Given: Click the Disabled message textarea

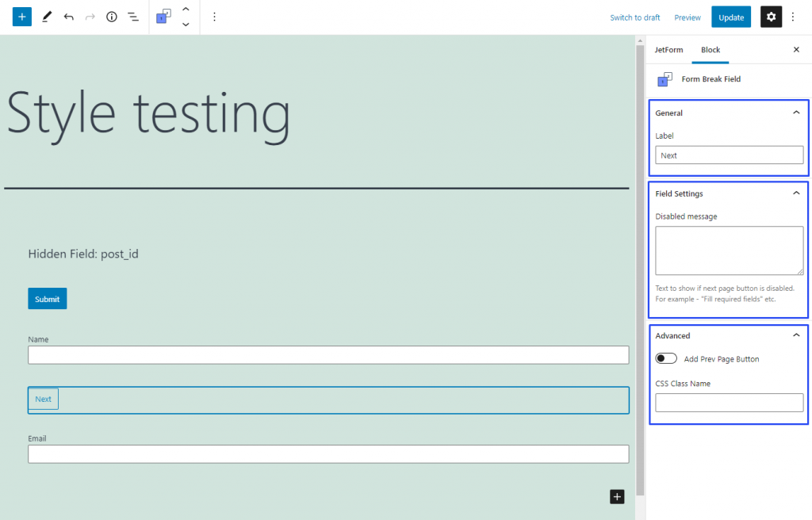Looking at the screenshot, I should [730, 250].
